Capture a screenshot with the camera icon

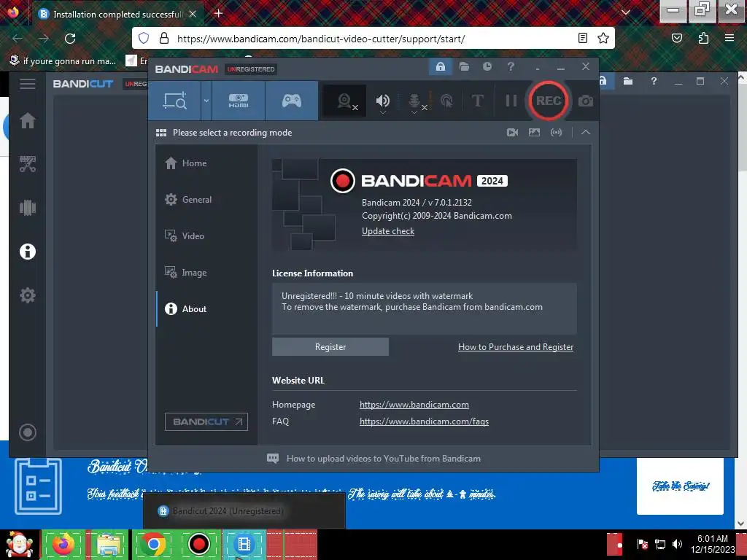pyautogui.click(x=586, y=101)
